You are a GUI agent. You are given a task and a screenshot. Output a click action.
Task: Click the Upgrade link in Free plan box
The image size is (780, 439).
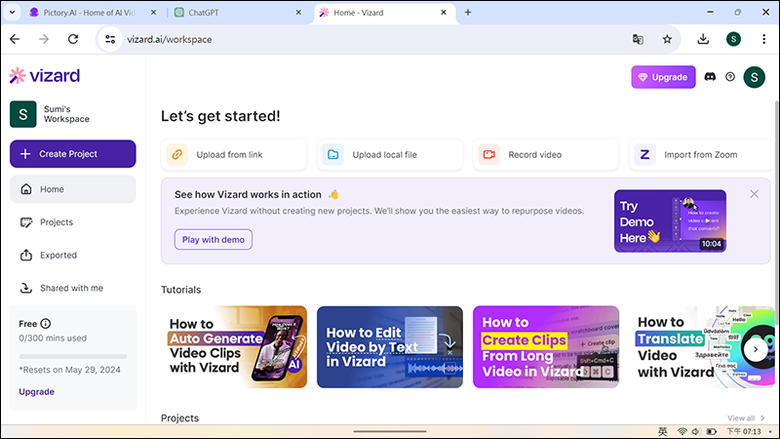click(x=36, y=392)
